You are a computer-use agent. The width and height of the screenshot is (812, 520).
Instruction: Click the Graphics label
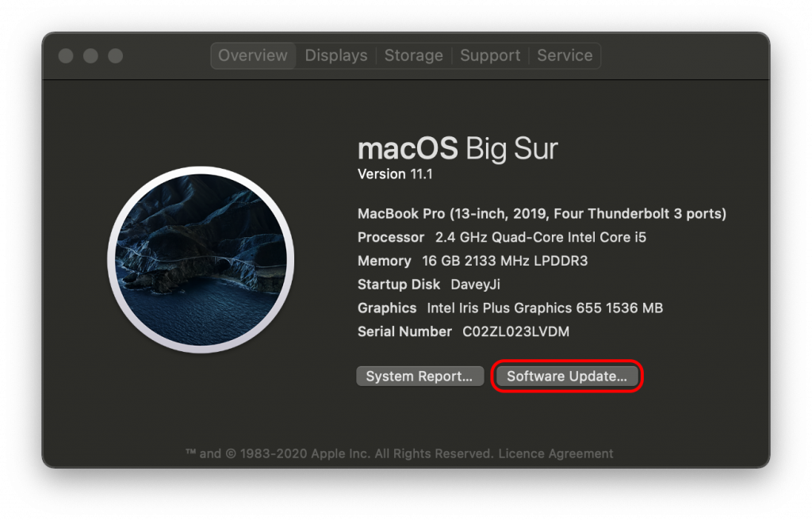pyautogui.click(x=387, y=308)
